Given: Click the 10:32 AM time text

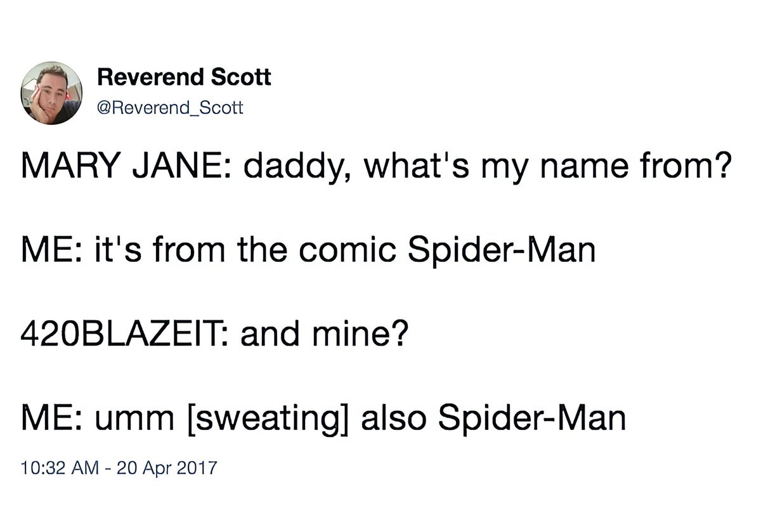Looking at the screenshot, I should click(x=60, y=469).
